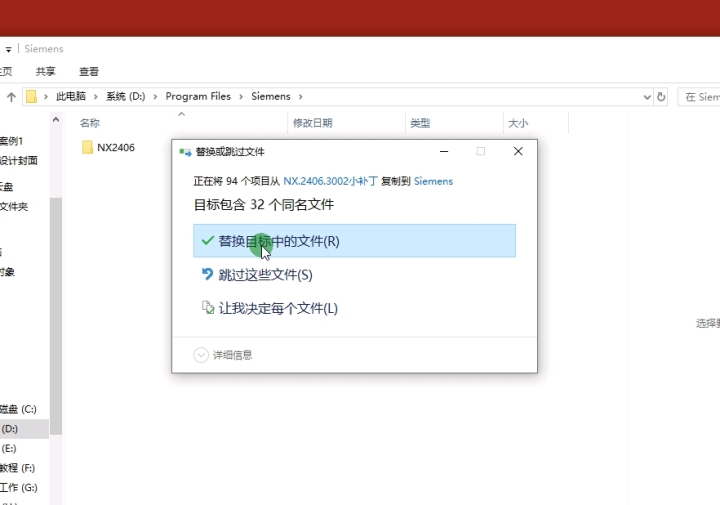Viewport: 720px width, 505px height.
Task: Minimize the replace-or-skip files dialog
Action: point(444,152)
